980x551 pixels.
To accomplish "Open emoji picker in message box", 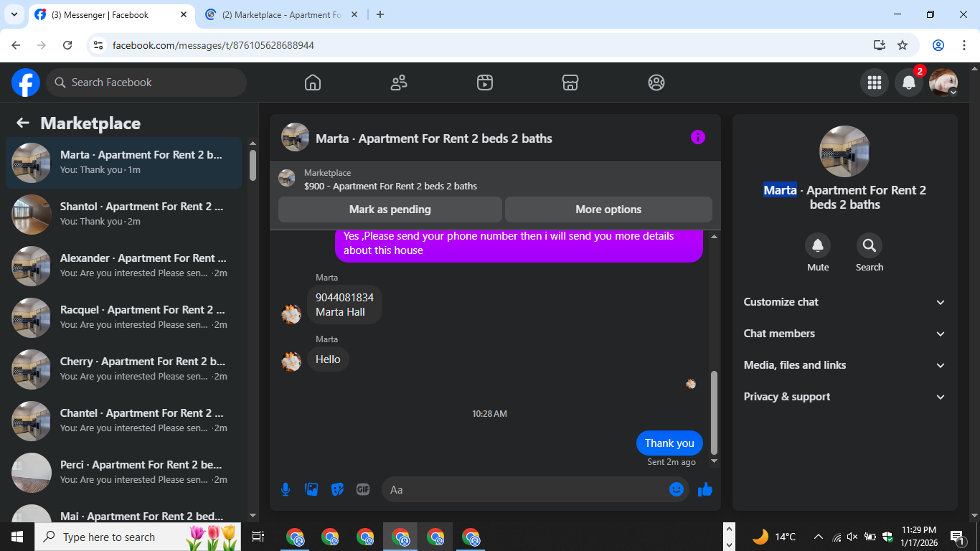I will tap(677, 489).
